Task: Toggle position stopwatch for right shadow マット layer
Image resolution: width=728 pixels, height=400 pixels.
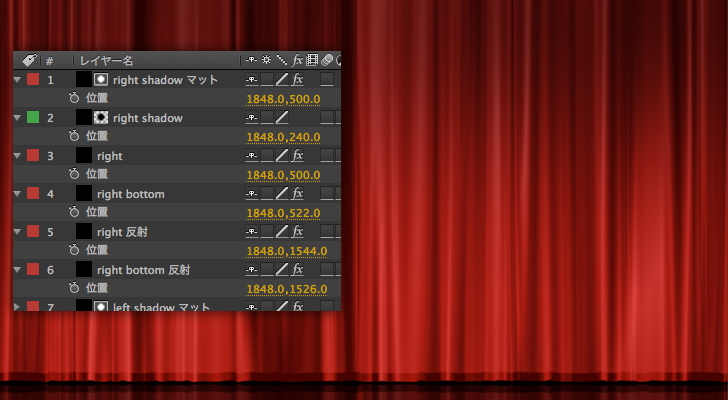Action: [x=74, y=99]
